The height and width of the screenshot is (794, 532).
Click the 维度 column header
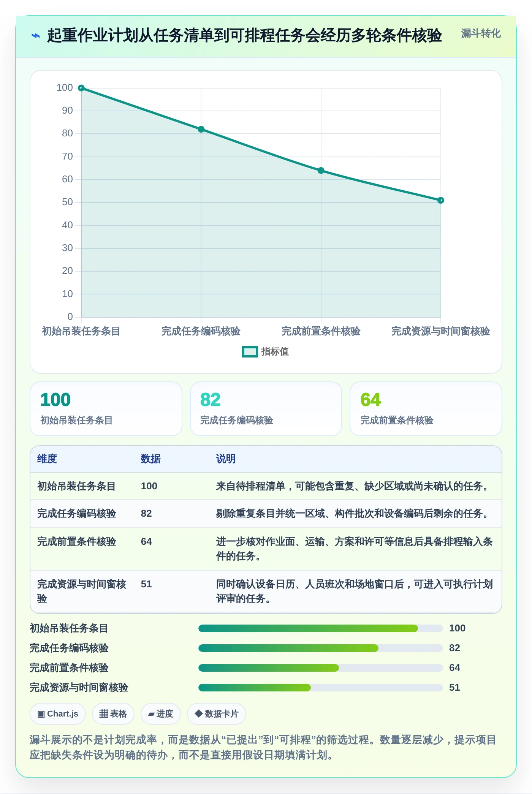pyautogui.click(x=47, y=459)
